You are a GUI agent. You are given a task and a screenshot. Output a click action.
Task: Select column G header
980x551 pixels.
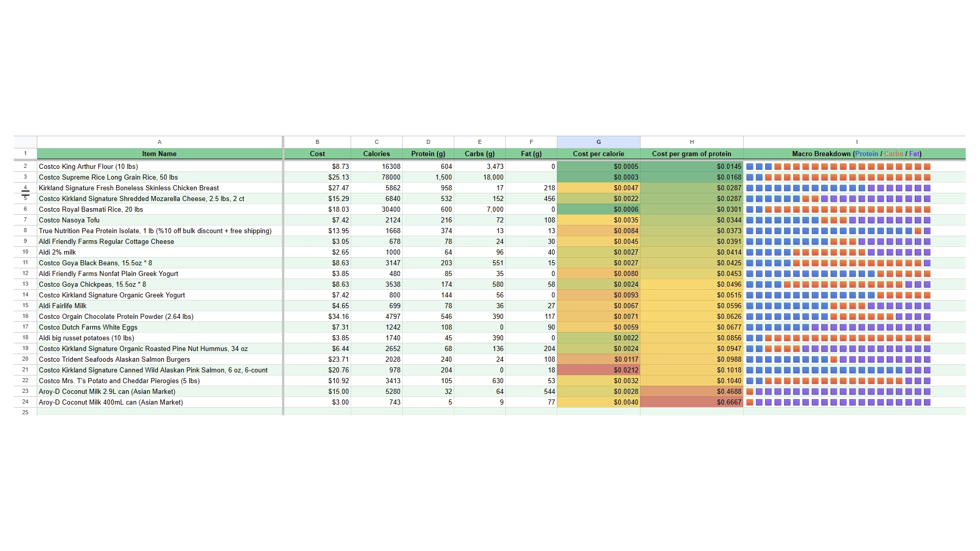coord(598,142)
